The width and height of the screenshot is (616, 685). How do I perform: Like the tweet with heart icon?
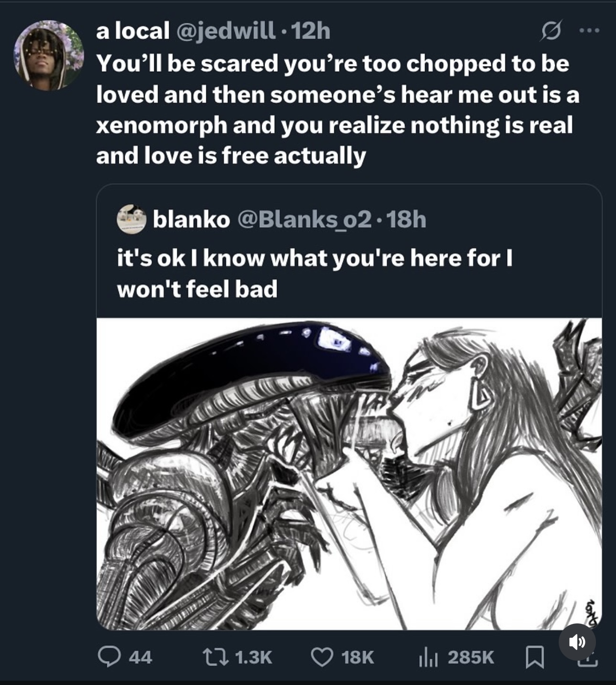322,657
